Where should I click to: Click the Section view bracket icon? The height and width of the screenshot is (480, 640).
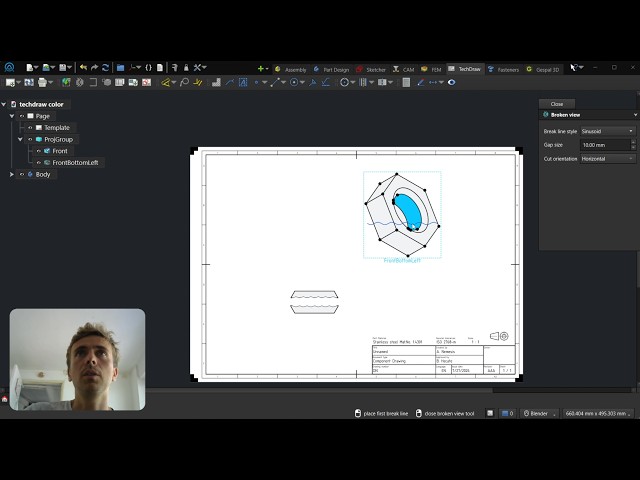tap(93, 82)
